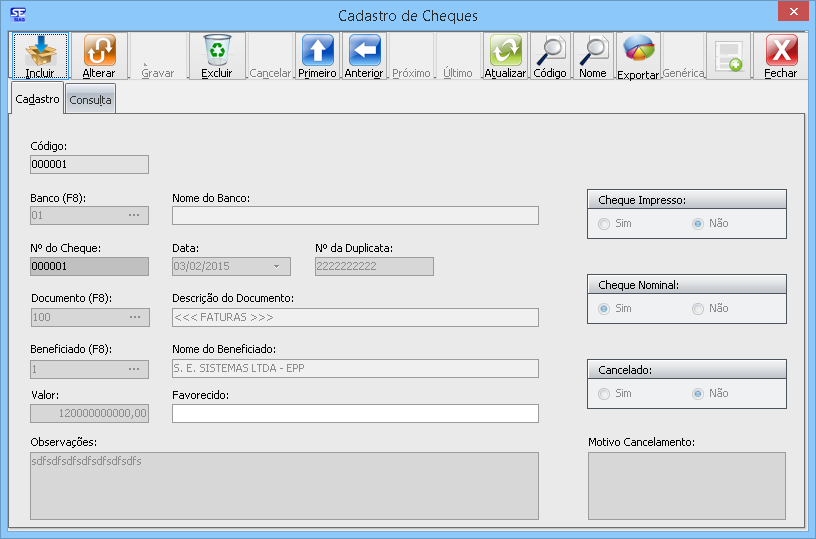Go to first record with Primeiro
The width and height of the screenshot is (816, 539).
[317, 50]
